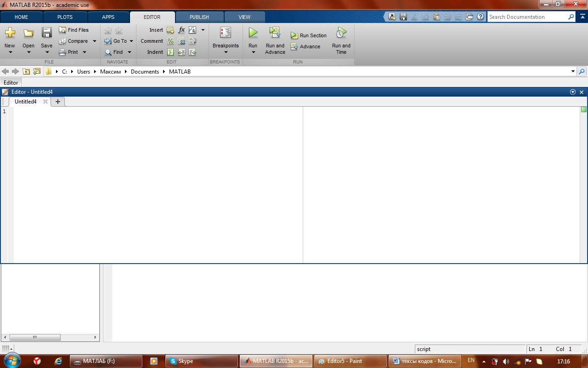Click the New file plus icon
The height and width of the screenshot is (368, 588).
coord(10,33)
